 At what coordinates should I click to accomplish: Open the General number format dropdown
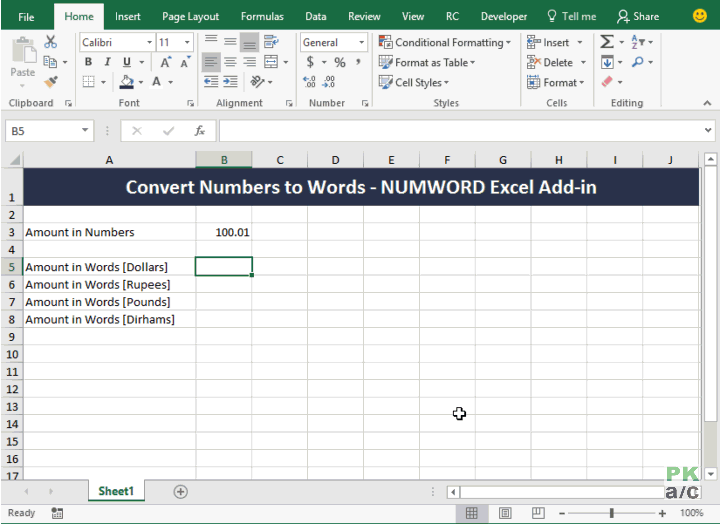point(361,43)
